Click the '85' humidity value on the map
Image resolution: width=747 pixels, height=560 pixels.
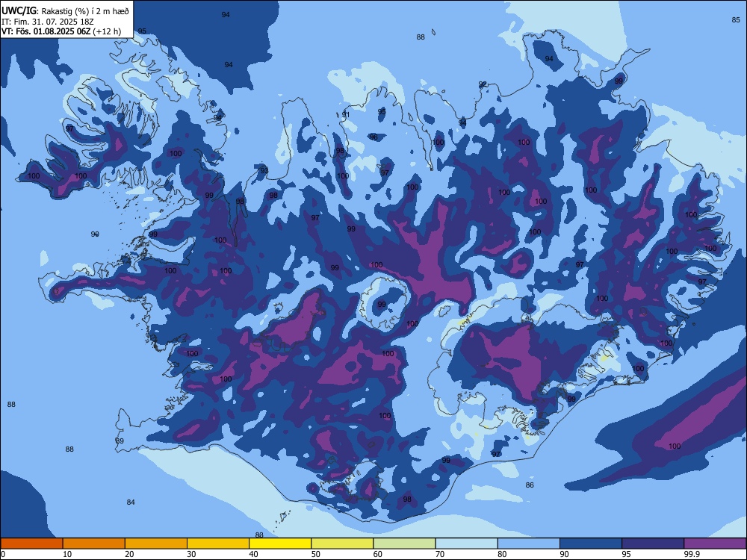[x=736, y=19]
